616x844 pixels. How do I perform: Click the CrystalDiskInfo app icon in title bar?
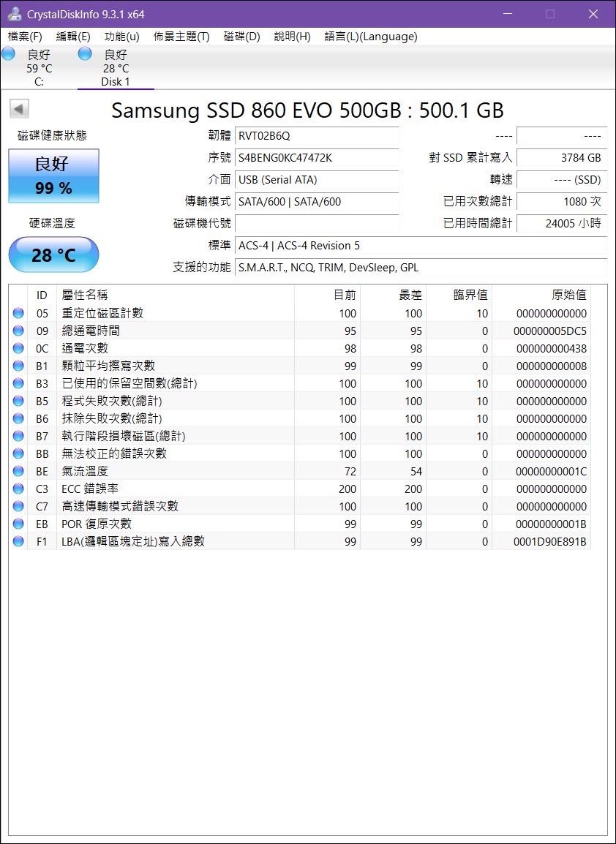coord(14,14)
